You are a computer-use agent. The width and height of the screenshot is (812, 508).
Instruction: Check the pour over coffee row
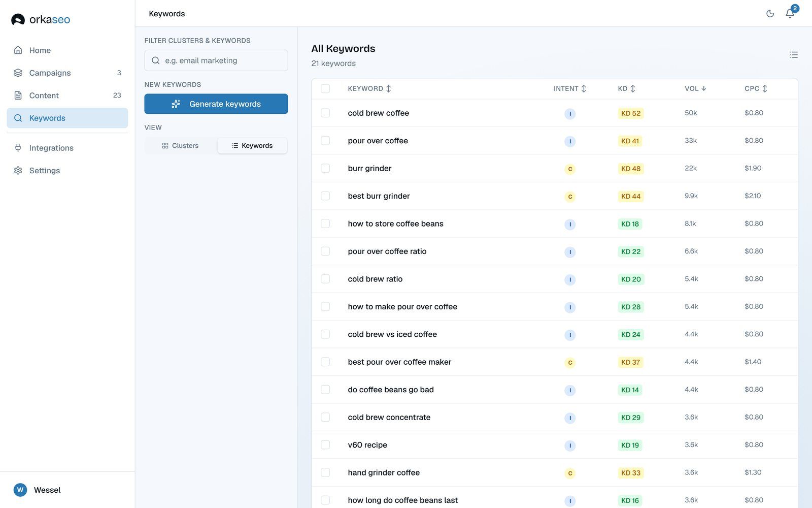coord(325,141)
